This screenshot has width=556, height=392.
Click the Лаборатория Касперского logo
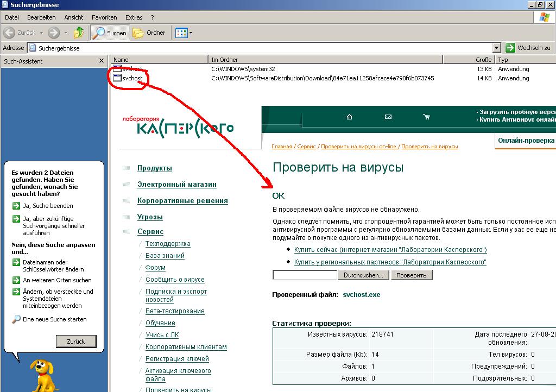pos(178,127)
